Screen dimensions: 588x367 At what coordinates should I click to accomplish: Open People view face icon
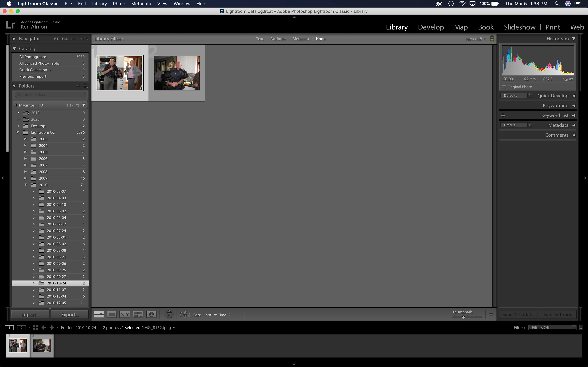tap(151, 315)
